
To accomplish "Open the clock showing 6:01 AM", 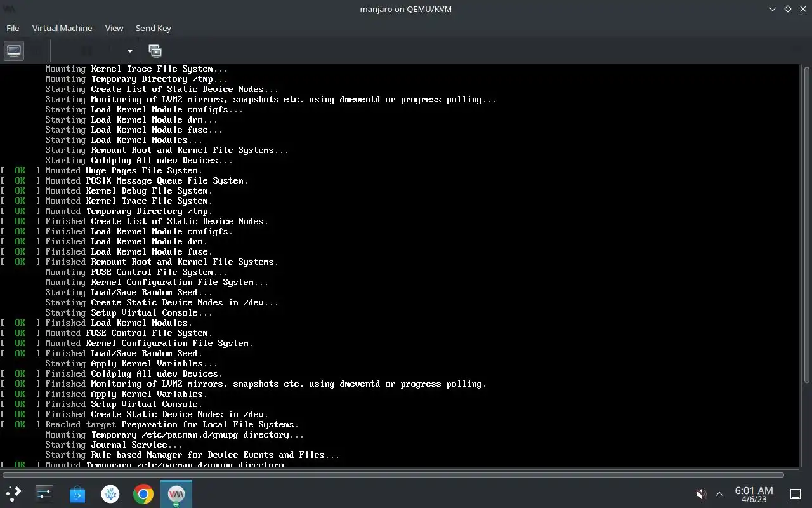I will (754, 494).
